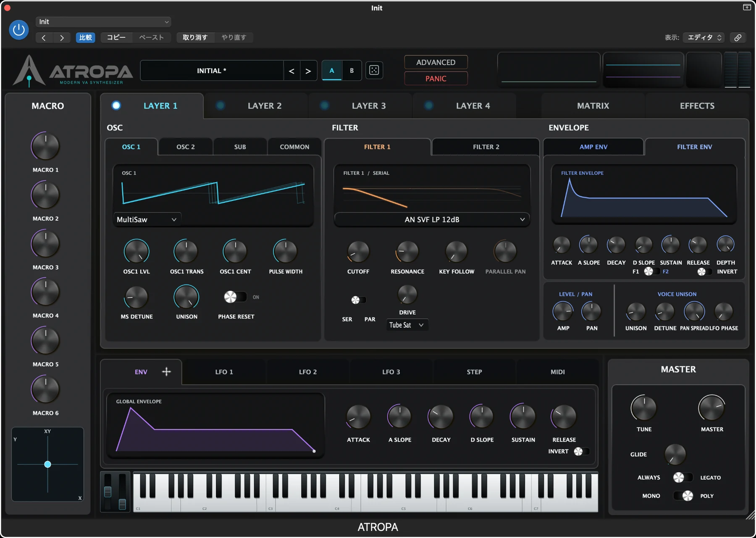Click the 取り消す undo button
Screen dimensions: 756x538
pyautogui.click(x=195, y=37)
